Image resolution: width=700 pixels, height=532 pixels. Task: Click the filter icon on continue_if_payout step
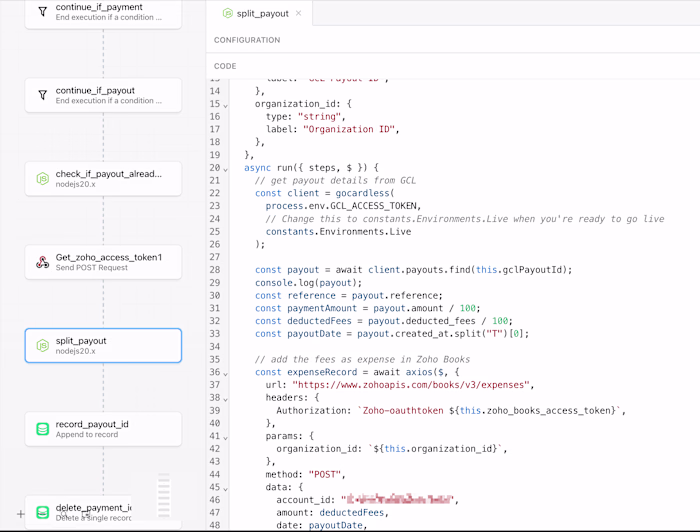42,95
